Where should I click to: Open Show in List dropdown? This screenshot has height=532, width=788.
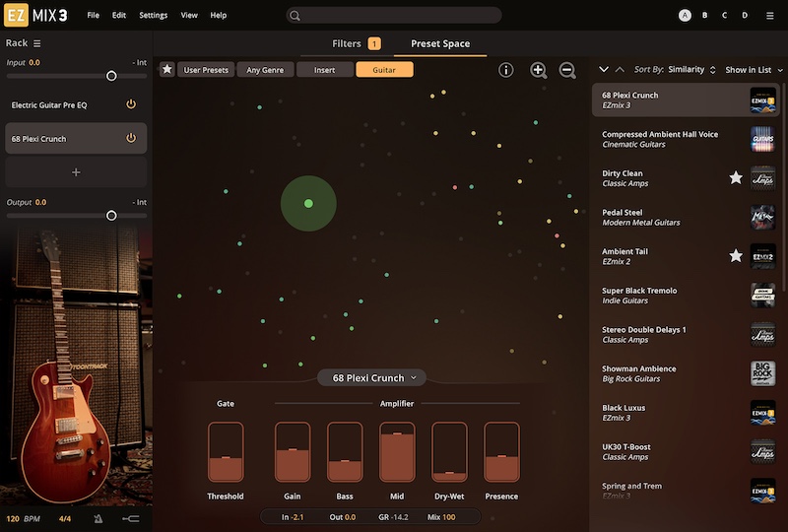pos(754,70)
